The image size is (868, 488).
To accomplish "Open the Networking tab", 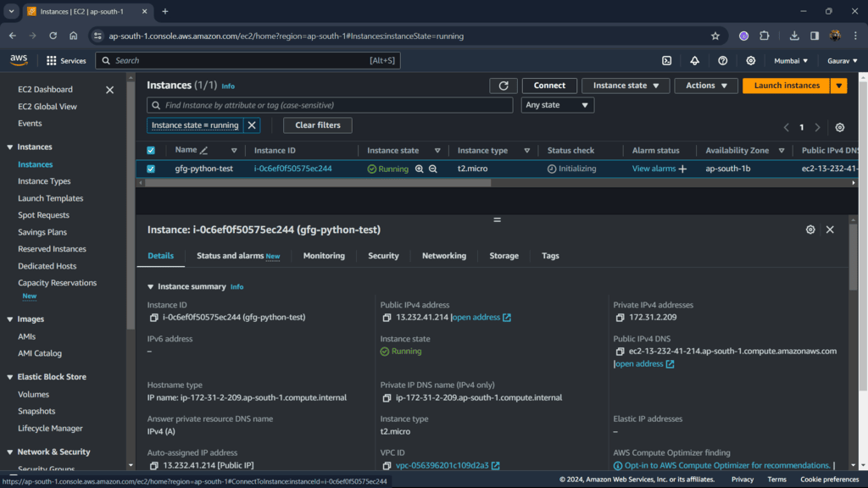I will coord(444,256).
